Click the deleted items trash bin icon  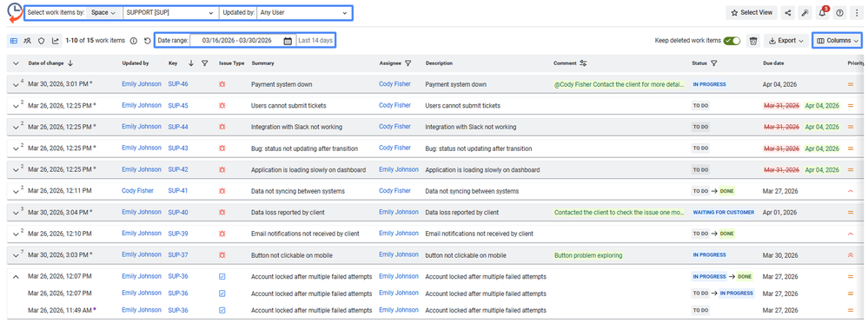click(752, 40)
